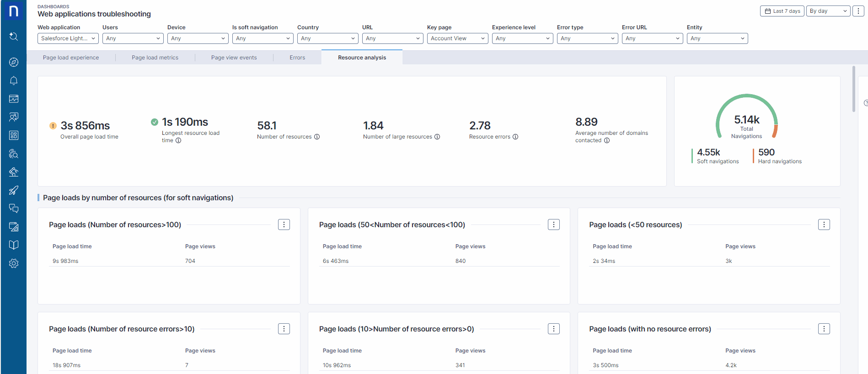Click the 18s 907ms page load time

66,365
